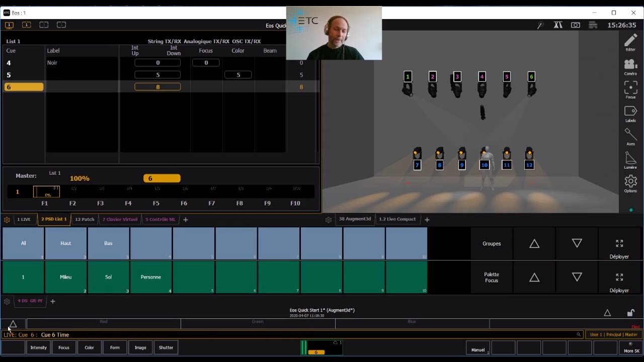Page Palette Focus direct selects up
The height and width of the screenshot is (362, 644).
(534, 278)
